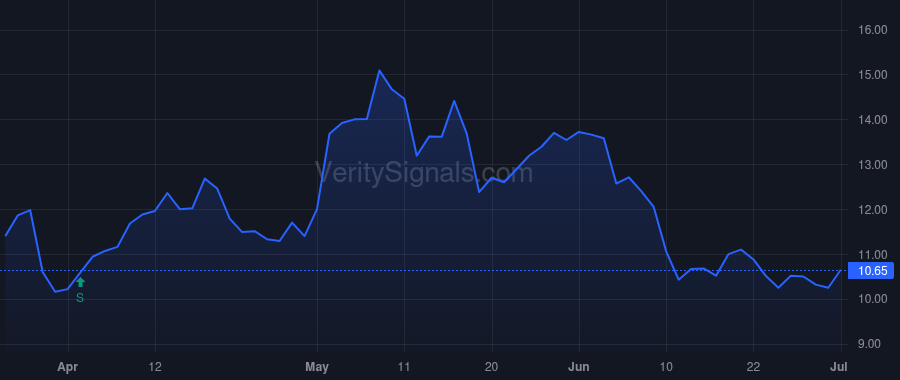The width and height of the screenshot is (900, 380).
Task: Select the 10 date label after Jun
Action: click(x=666, y=366)
